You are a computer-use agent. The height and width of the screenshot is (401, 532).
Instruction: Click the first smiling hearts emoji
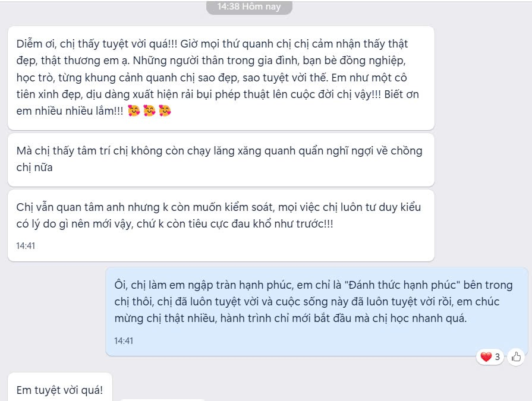134,110
